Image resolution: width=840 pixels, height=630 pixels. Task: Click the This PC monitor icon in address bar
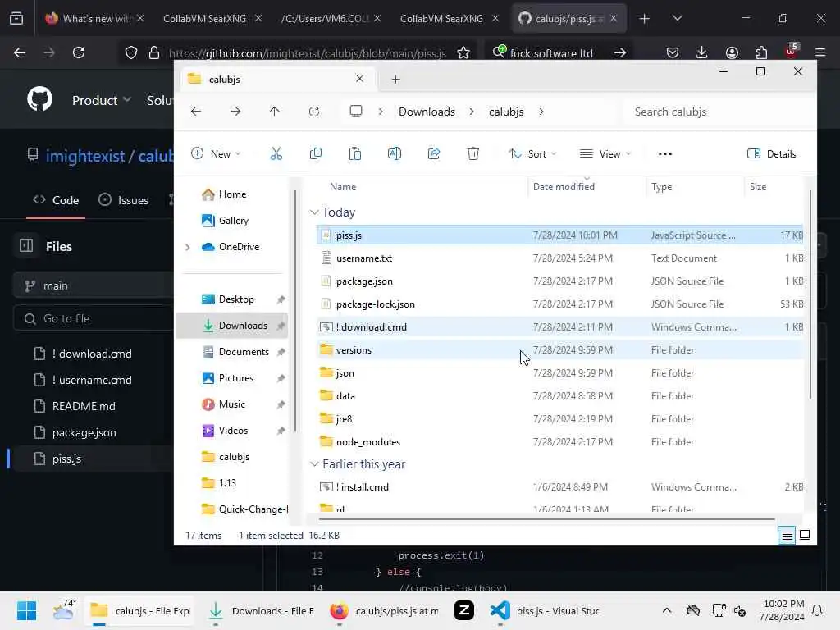tap(356, 111)
